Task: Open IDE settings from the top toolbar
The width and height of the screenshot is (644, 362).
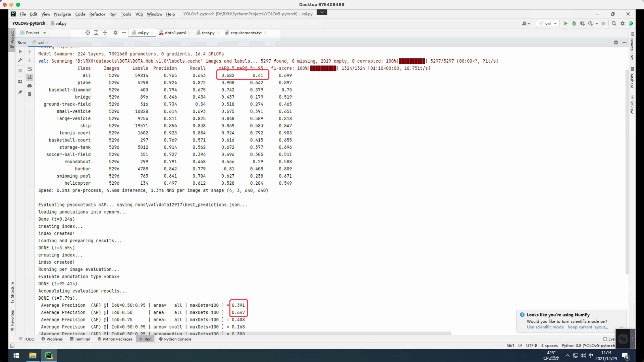Action: click(623, 23)
